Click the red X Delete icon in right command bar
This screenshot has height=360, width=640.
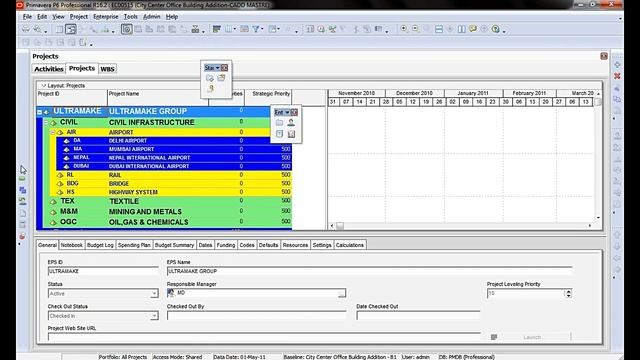[617, 76]
